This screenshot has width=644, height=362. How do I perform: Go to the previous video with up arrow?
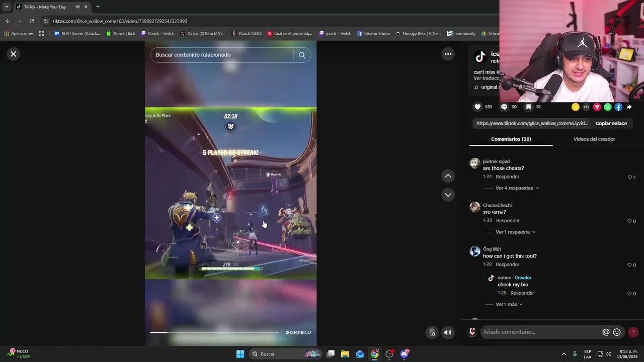point(448,176)
